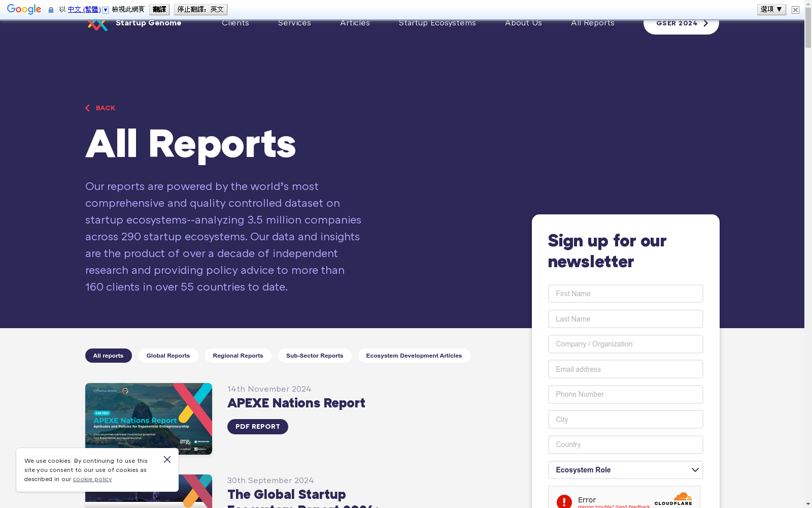Click the '14th November 2024' date text
Viewport: 812px width, 508px height.
269,389
